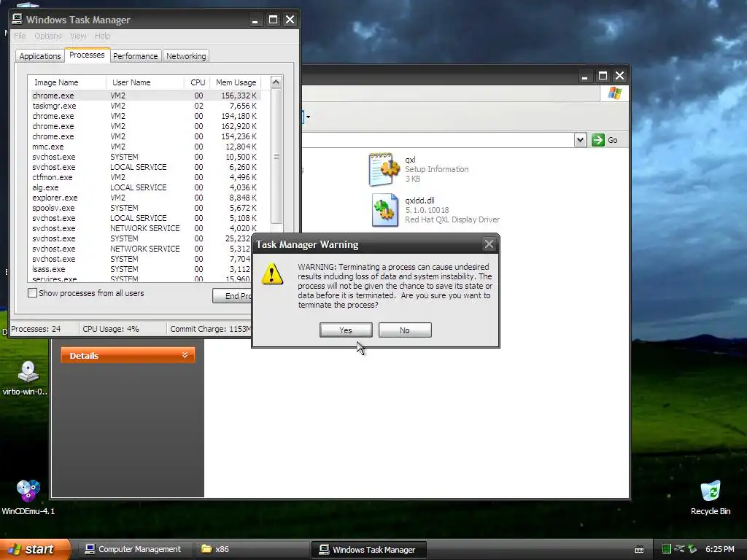Enable Show processes from all users
The image size is (747, 560).
point(32,293)
